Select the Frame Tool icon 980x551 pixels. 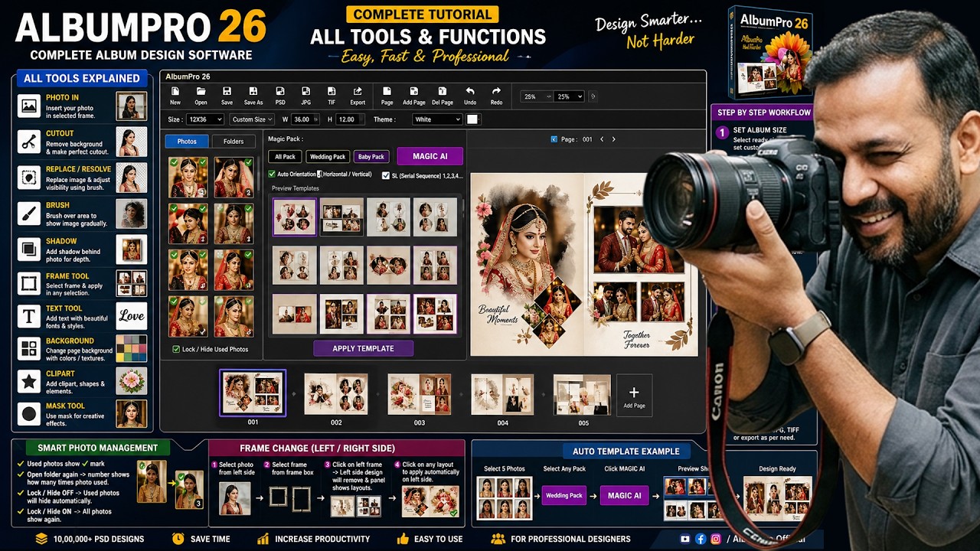click(29, 284)
